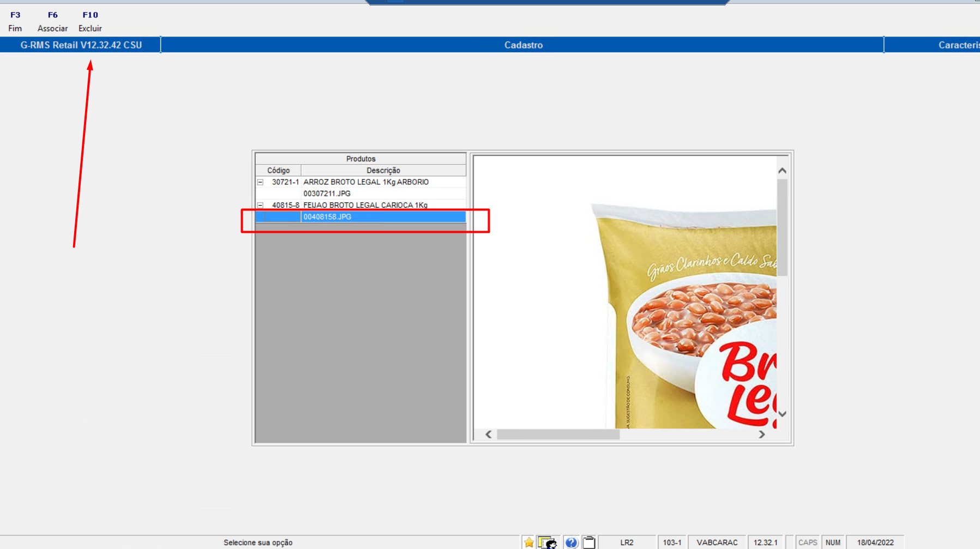Click the 18/04/2022 date in status bar
This screenshot has height=549, width=980.
(875, 542)
